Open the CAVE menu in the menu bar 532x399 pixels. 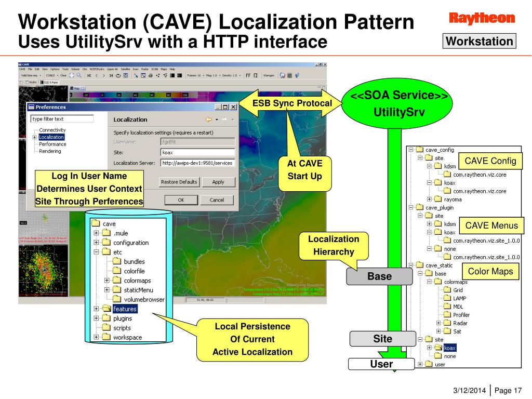22,69
